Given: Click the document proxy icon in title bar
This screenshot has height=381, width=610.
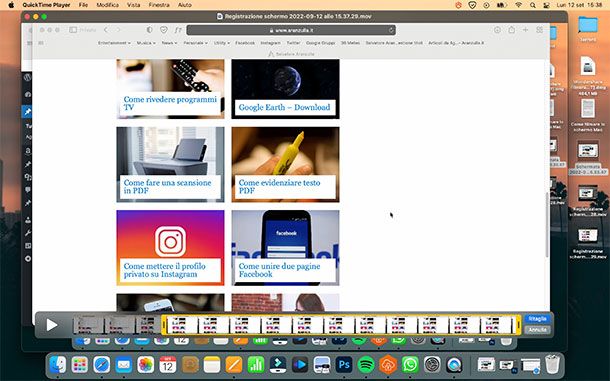Looking at the screenshot, I should coord(219,16).
